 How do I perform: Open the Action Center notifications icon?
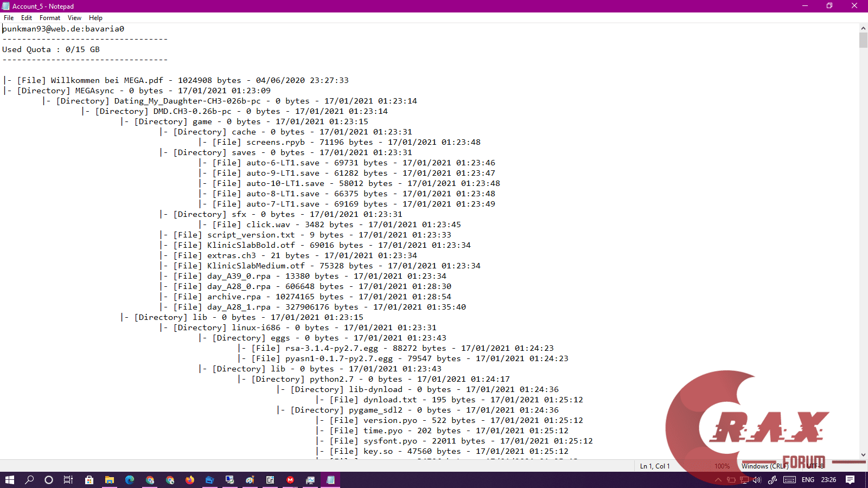[x=850, y=480]
